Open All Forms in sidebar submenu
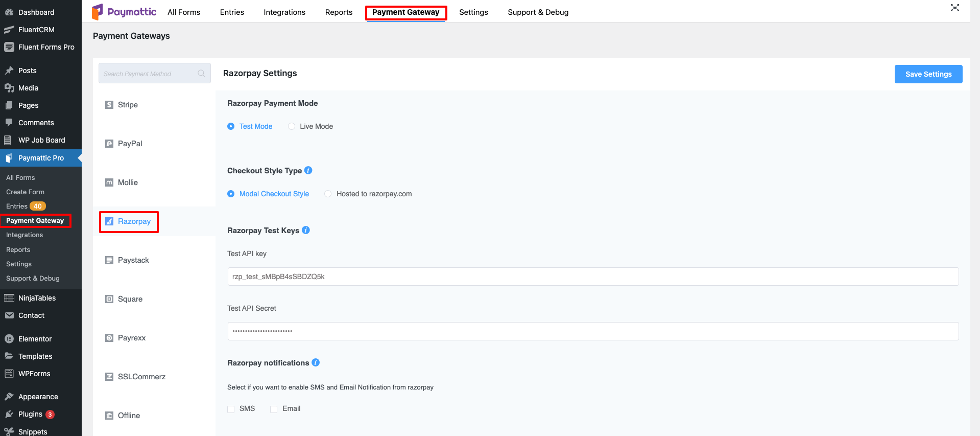 tap(20, 178)
